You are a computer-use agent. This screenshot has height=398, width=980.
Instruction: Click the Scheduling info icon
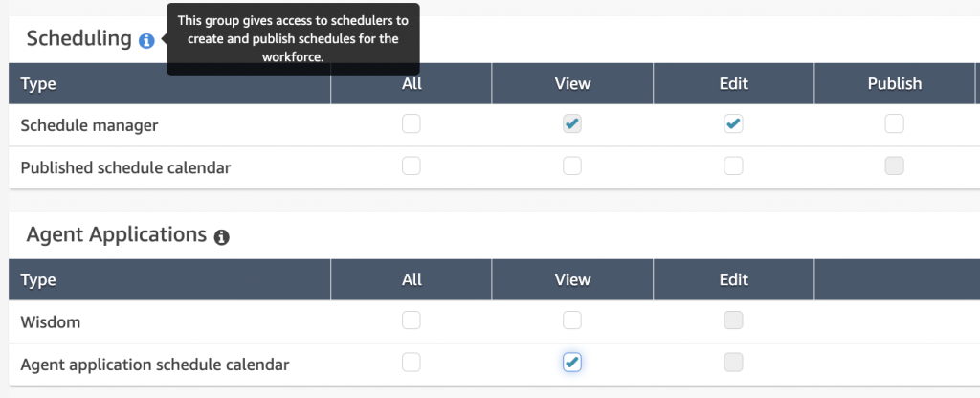[146, 41]
